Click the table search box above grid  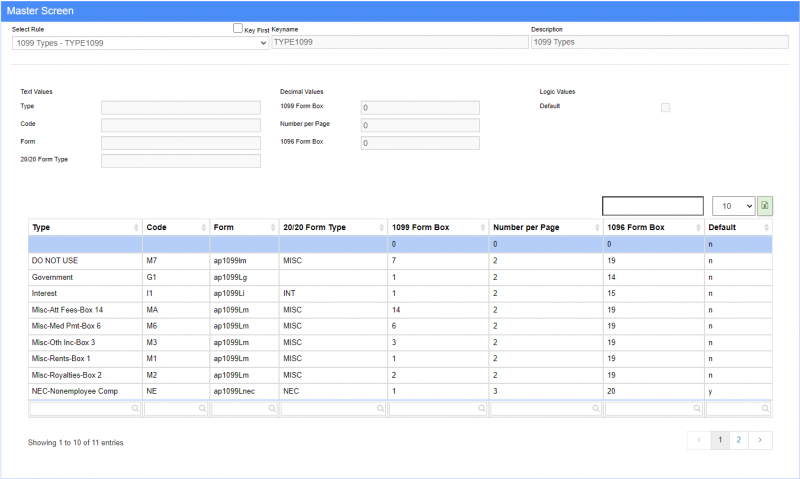coord(652,205)
